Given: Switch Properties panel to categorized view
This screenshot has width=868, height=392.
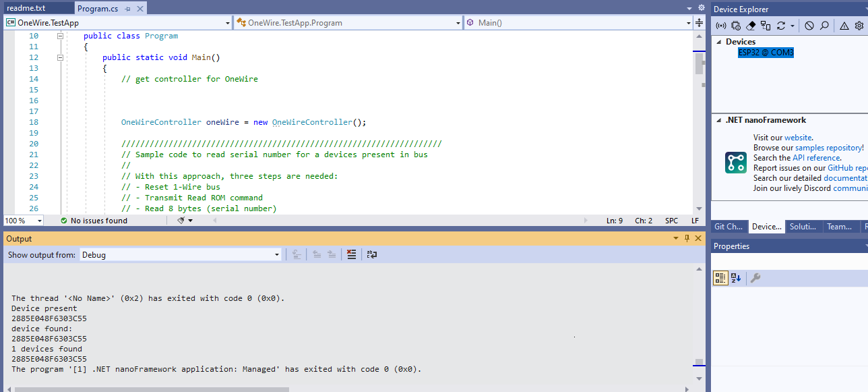Looking at the screenshot, I should point(720,277).
